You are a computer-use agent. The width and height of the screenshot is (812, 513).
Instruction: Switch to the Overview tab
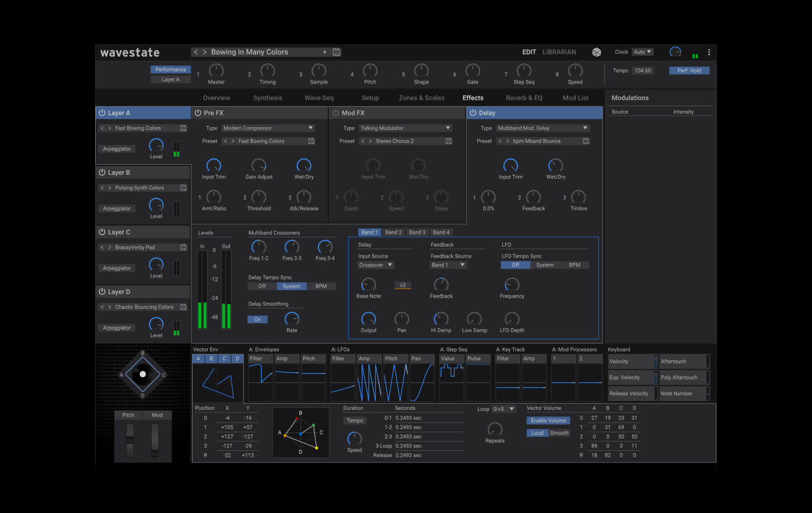216,98
